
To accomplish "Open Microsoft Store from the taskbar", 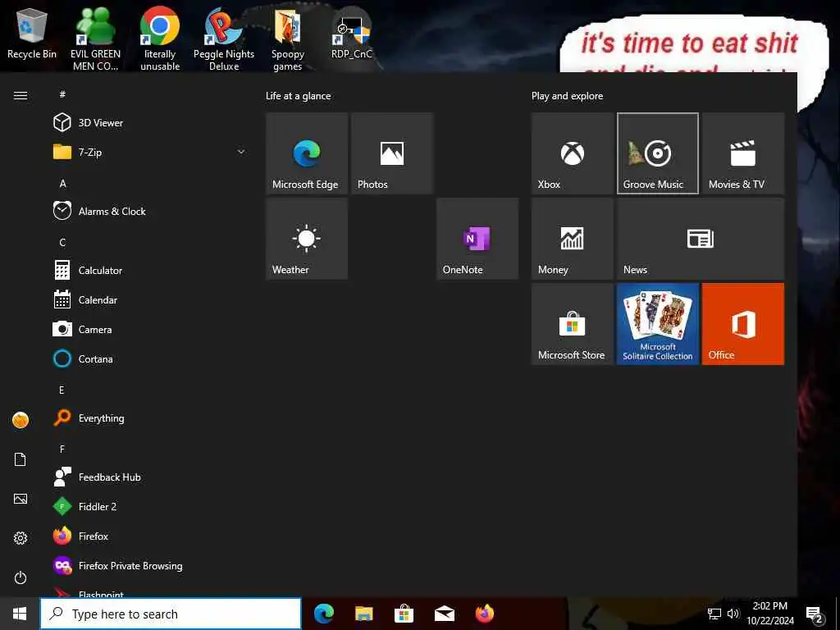I will click(404, 614).
